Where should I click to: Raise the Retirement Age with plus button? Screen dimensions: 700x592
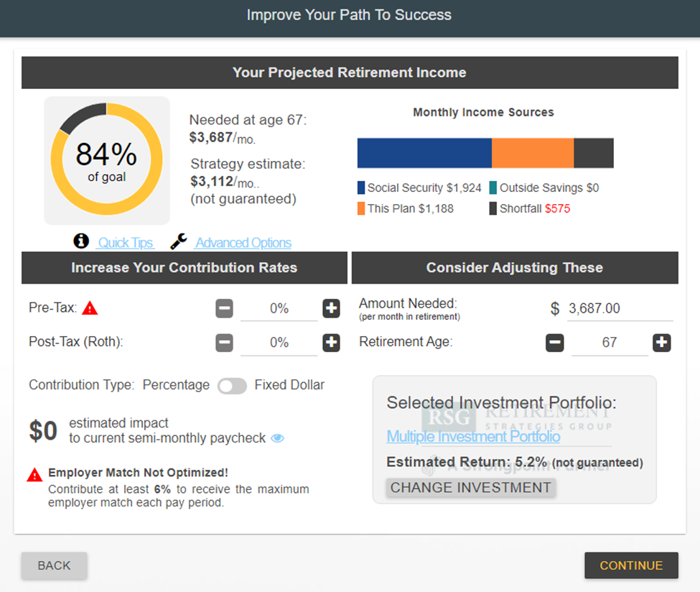click(x=661, y=343)
